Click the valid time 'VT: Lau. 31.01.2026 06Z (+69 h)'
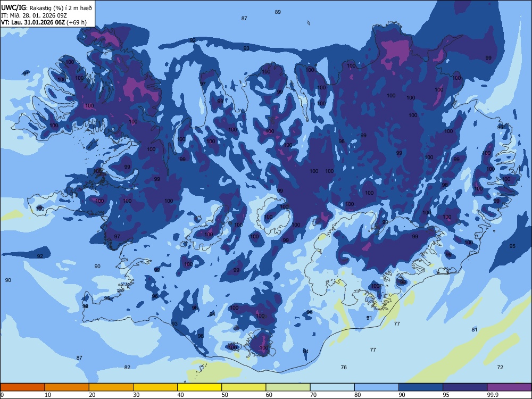This screenshot has width=532, height=399. 44,22
